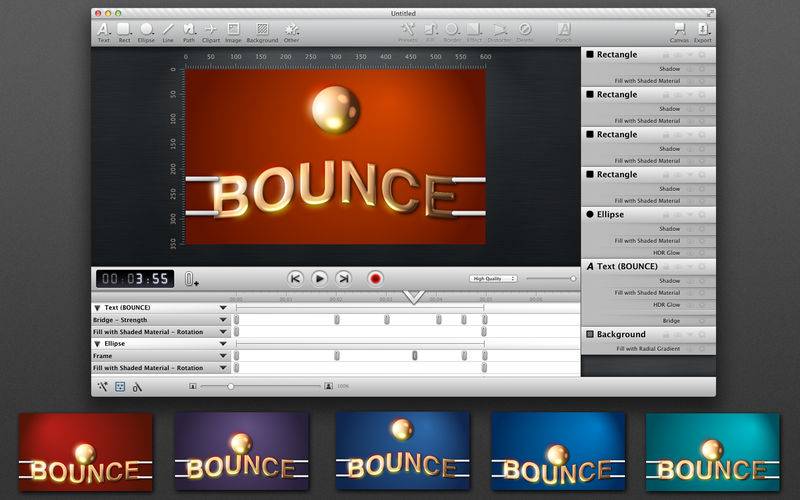Open the High Quality dropdown

493,279
